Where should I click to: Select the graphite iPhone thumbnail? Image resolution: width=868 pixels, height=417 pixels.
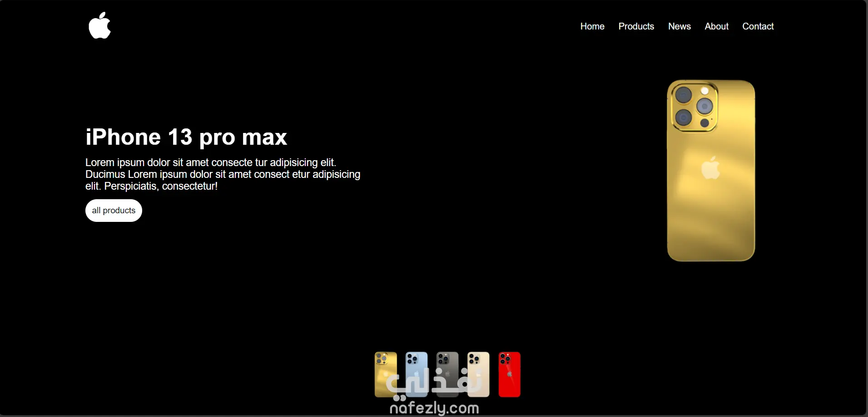click(447, 374)
